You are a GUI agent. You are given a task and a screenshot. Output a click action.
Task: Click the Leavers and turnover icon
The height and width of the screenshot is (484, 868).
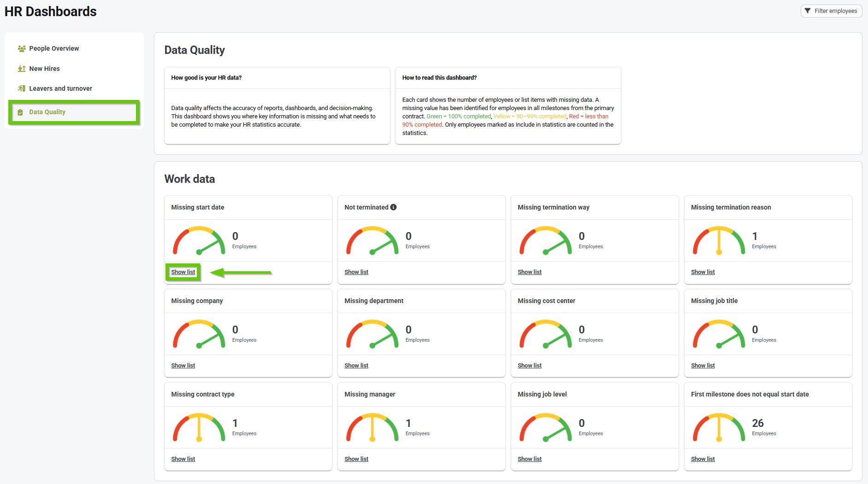(x=21, y=88)
